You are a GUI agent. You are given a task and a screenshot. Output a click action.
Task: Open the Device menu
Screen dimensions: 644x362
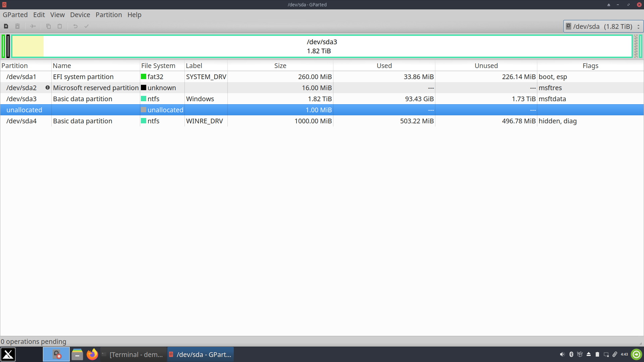(80, 15)
